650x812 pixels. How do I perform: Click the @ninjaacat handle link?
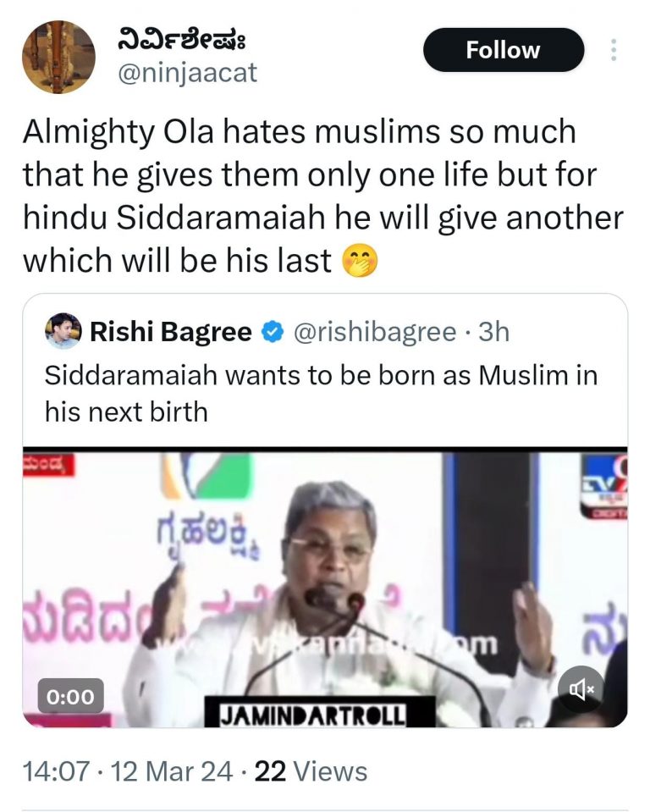(x=187, y=73)
